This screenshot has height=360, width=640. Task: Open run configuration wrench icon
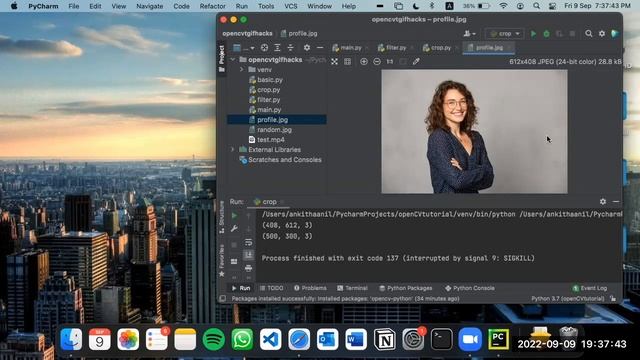tap(234, 229)
